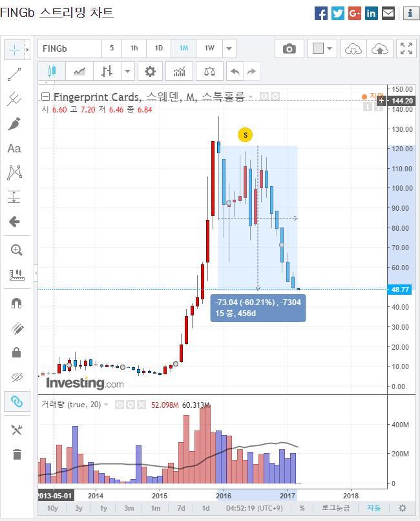Open volume indicator dropdown arrow
The width and height of the screenshot is (420, 521).
106,405
